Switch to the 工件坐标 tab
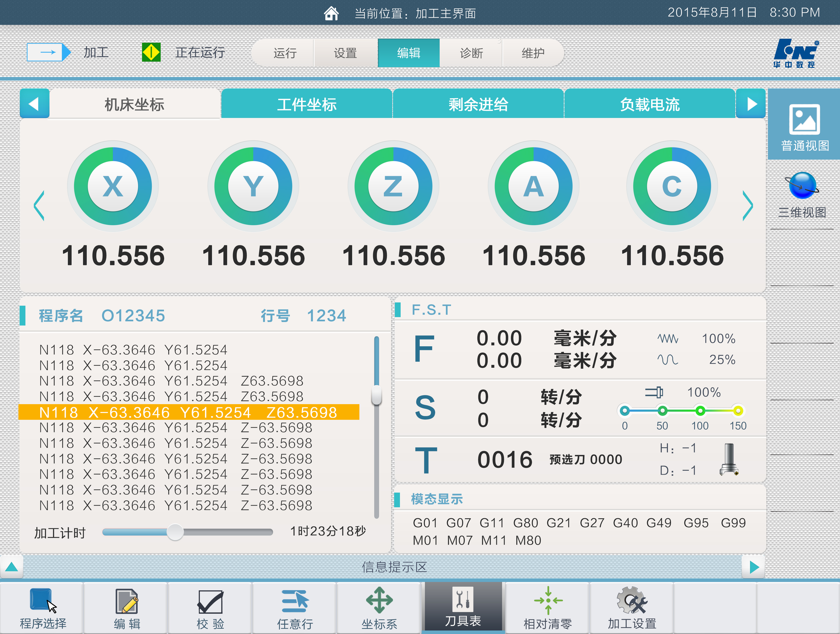 [306, 104]
